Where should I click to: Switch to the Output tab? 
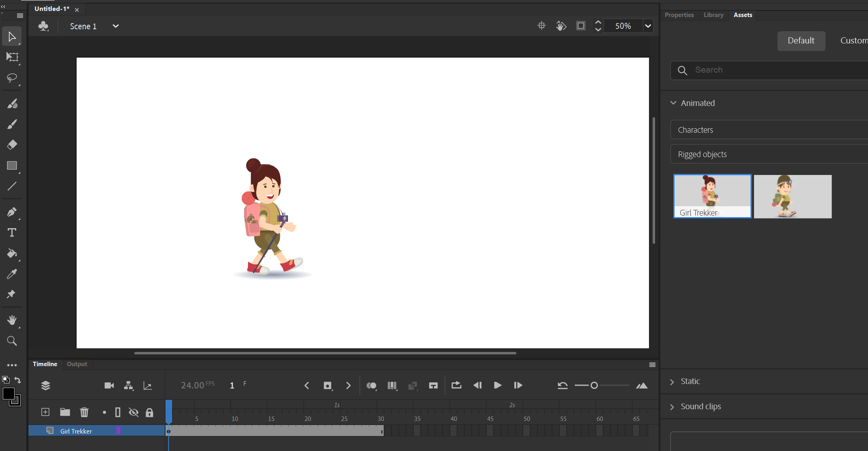pyautogui.click(x=77, y=364)
